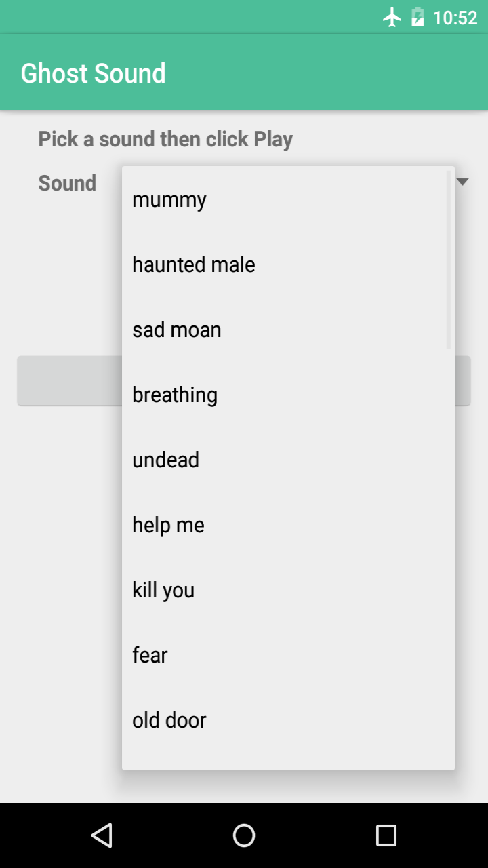Pick kill you from the dropdown list
The width and height of the screenshot is (488, 868).
[x=163, y=590]
